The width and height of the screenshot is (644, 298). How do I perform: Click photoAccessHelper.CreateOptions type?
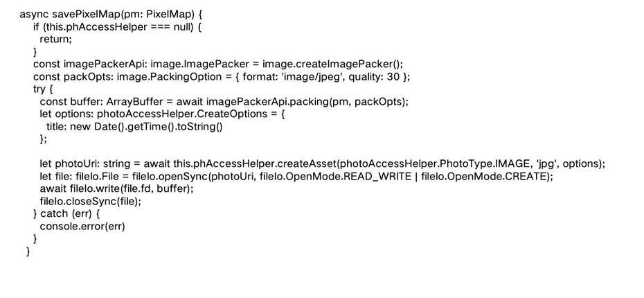tap(182, 114)
